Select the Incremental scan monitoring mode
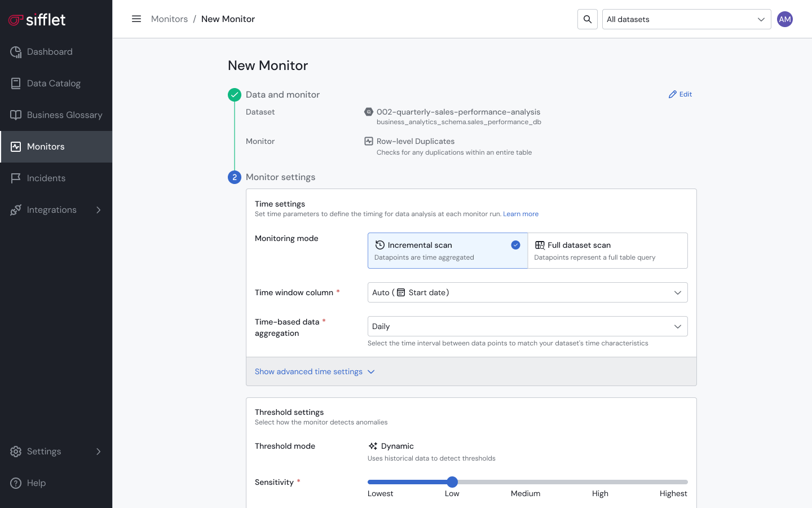812x508 pixels. pyautogui.click(x=448, y=251)
